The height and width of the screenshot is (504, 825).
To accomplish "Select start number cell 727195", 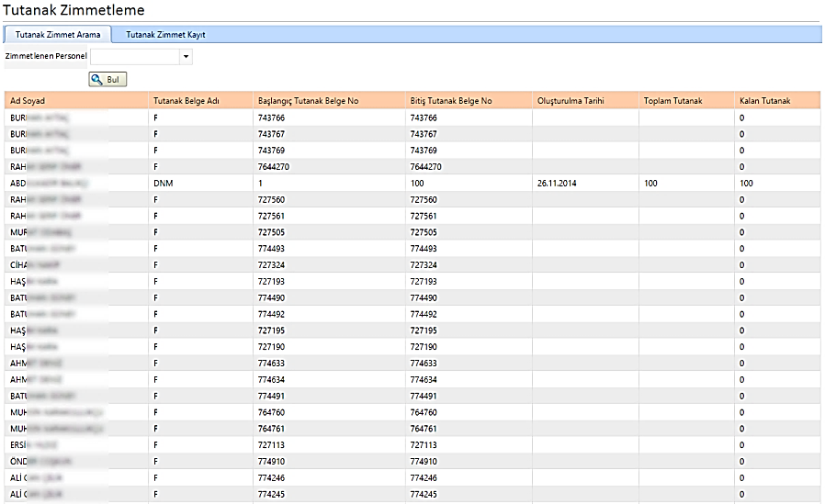I will (x=329, y=330).
